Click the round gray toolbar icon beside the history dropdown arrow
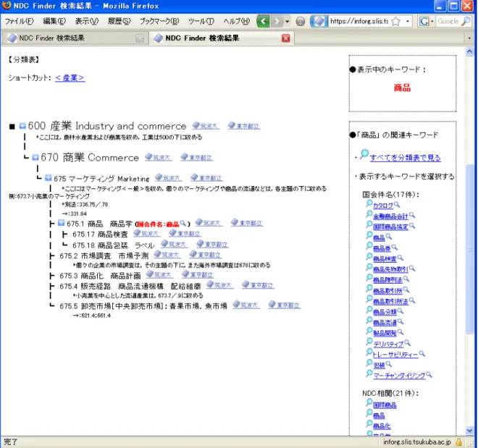The width and height of the screenshot is (478, 448). 301,21
